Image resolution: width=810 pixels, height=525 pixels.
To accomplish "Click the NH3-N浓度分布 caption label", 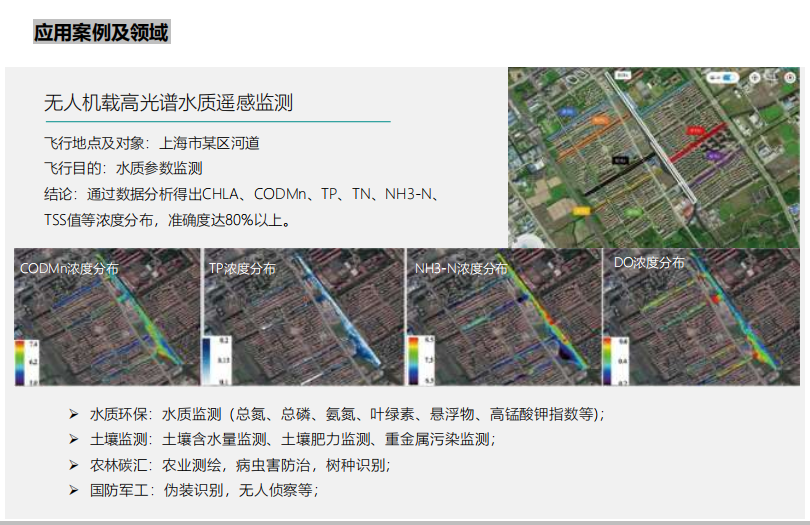I will click(x=461, y=269).
